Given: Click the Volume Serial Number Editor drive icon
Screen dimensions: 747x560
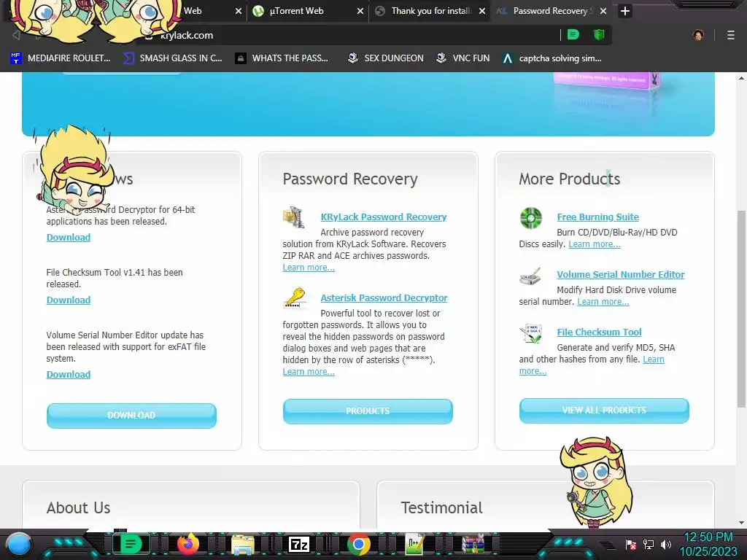Looking at the screenshot, I should (x=531, y=276).
